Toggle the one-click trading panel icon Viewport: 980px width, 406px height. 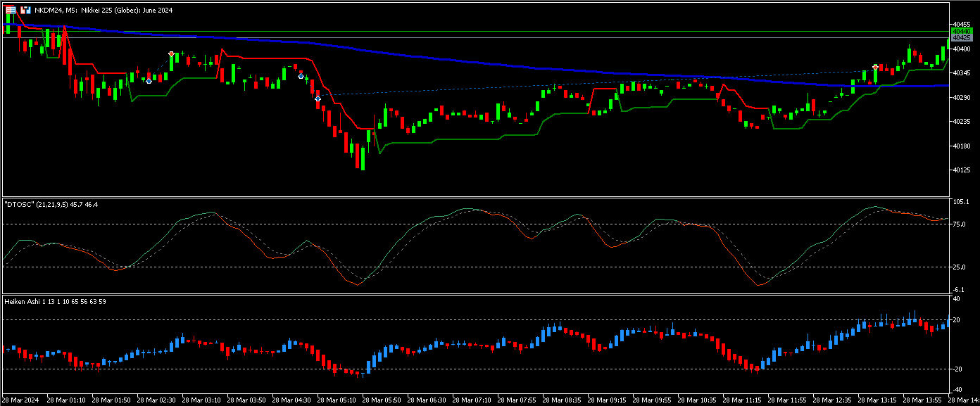coord(25,11)
